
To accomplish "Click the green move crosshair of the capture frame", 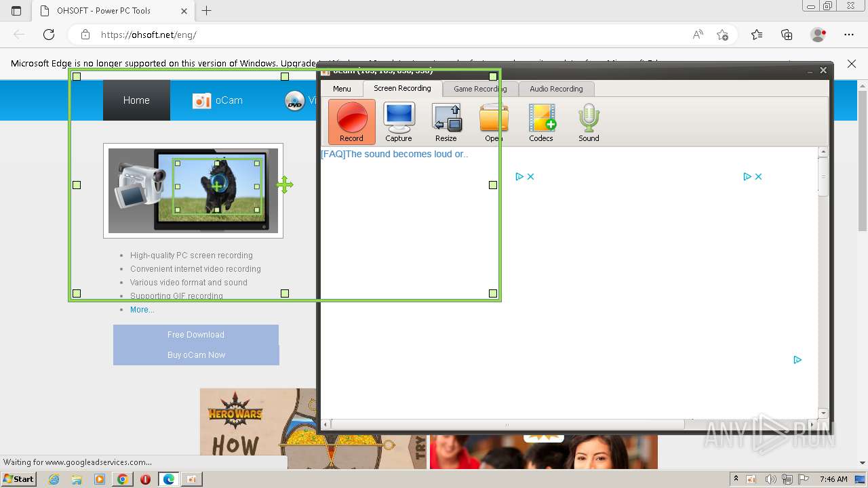I will coord(285,184).
